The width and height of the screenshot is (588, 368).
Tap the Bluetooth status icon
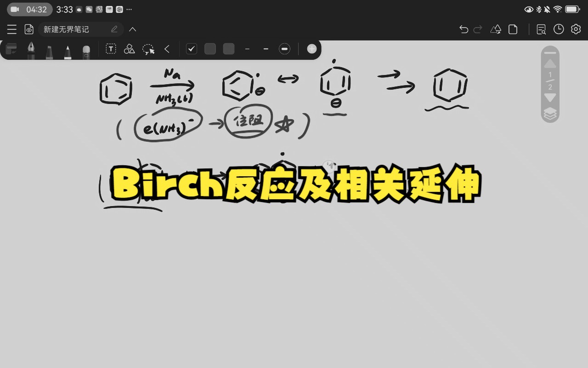[x=539, y=9]
